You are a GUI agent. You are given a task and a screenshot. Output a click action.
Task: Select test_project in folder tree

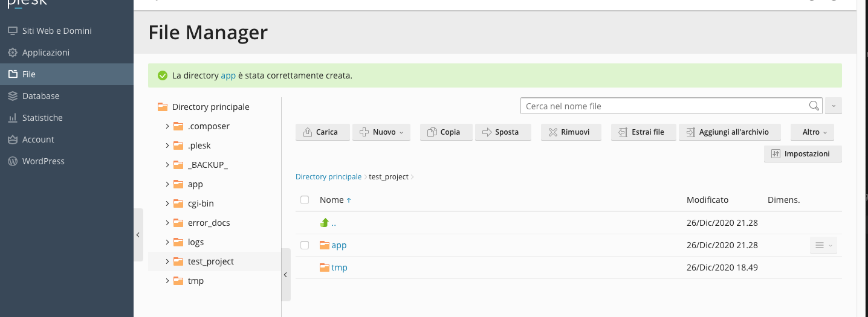211,261
